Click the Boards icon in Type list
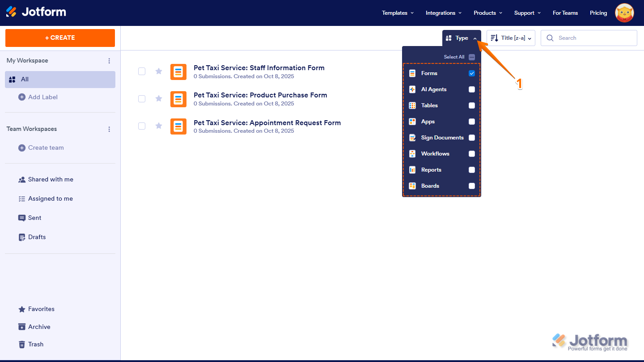Viewport: 644px width, 362px height. pos(412,186)
